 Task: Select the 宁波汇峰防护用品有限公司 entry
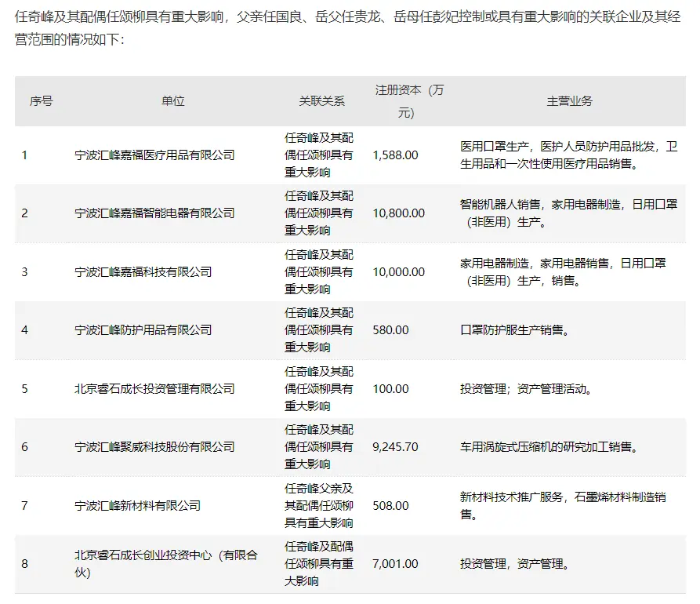tap(143, 330)
